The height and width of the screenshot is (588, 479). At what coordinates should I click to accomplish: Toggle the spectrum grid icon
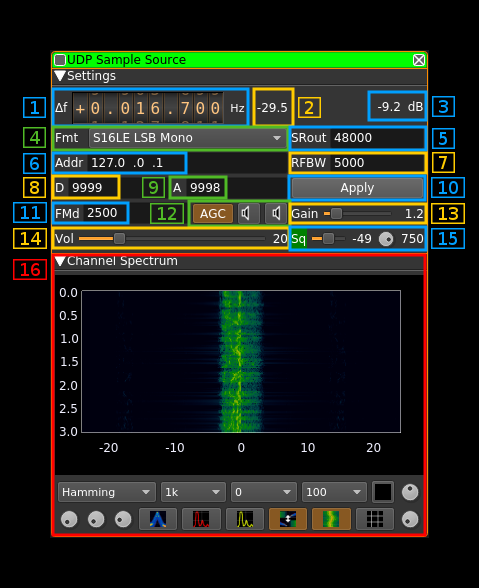(375, 519)
